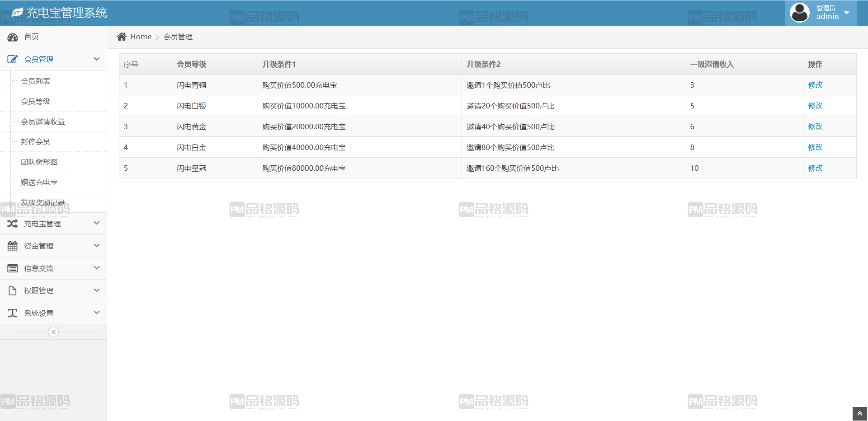Click the calendar icon beside 资金管理
Image resolution: width=868 pixels, height=421 pixels.
pos(13,246)
